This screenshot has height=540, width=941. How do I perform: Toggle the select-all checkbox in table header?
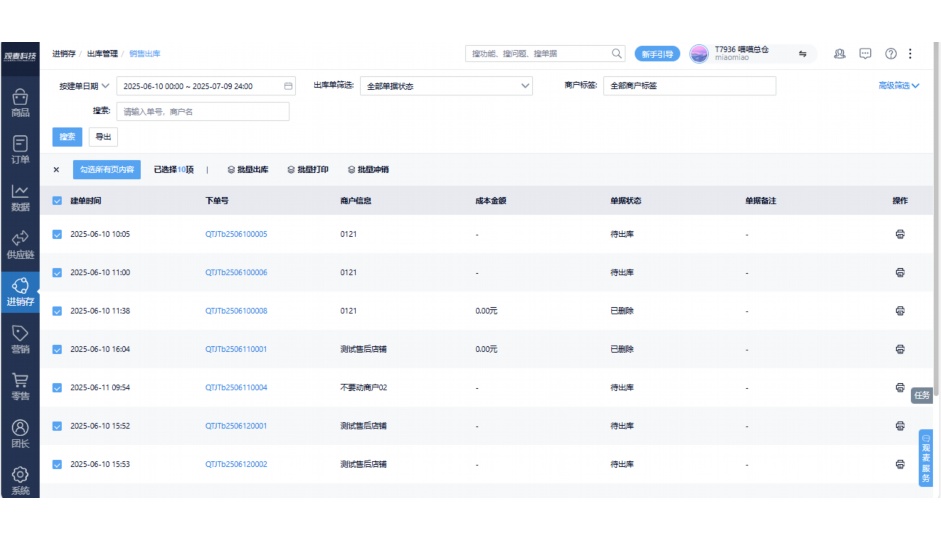click(57, 201)
